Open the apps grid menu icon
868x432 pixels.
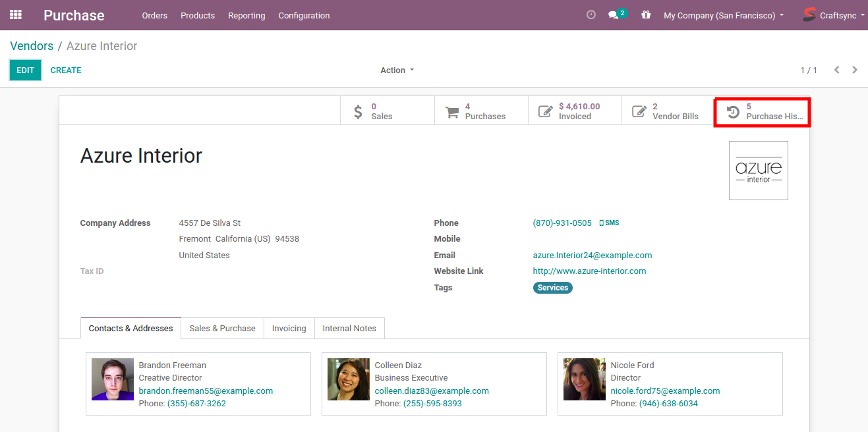(15, 14)
